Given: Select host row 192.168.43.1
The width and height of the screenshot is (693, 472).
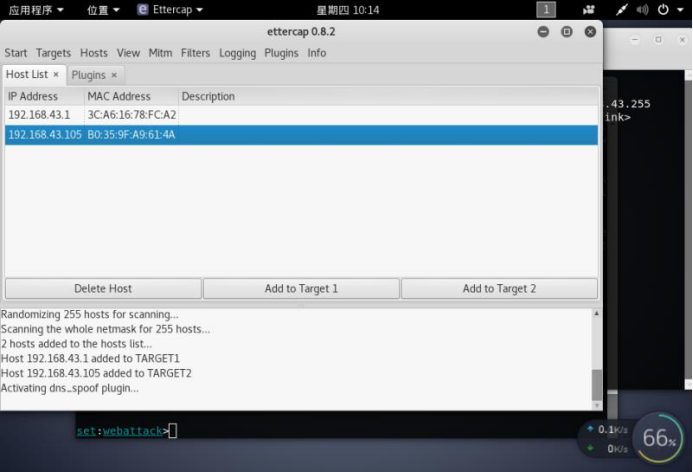Looking at the screenshot, I should tap(301, 115).
